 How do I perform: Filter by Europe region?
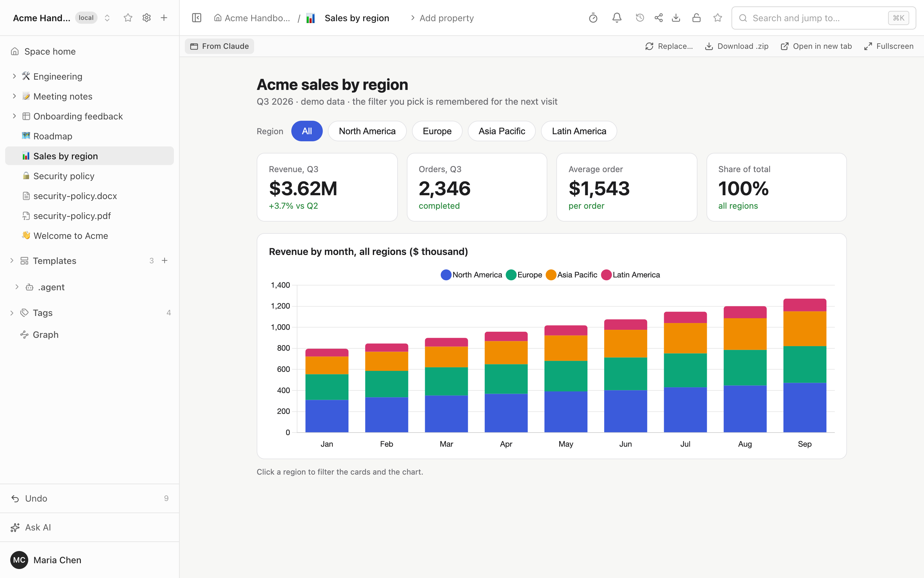[437, 131]
